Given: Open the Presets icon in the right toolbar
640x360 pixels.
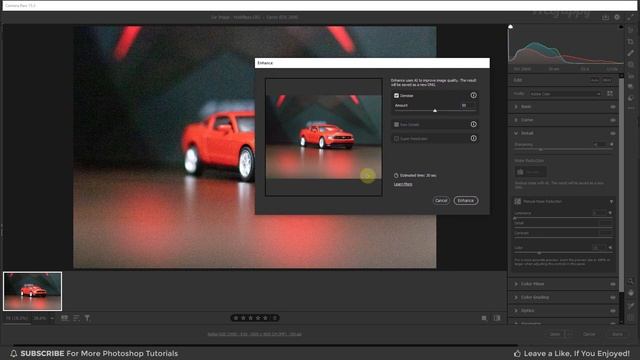Looking at the screenshot, I should (x=631, y=98).
